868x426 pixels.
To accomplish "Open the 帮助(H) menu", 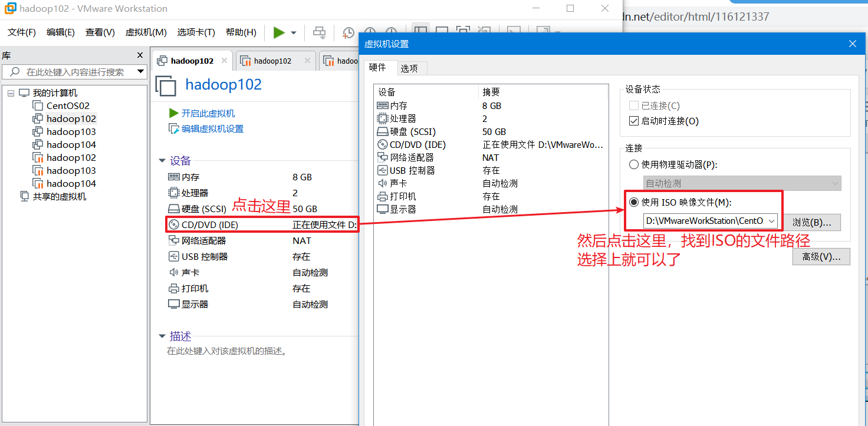I will tap(241, 32).
